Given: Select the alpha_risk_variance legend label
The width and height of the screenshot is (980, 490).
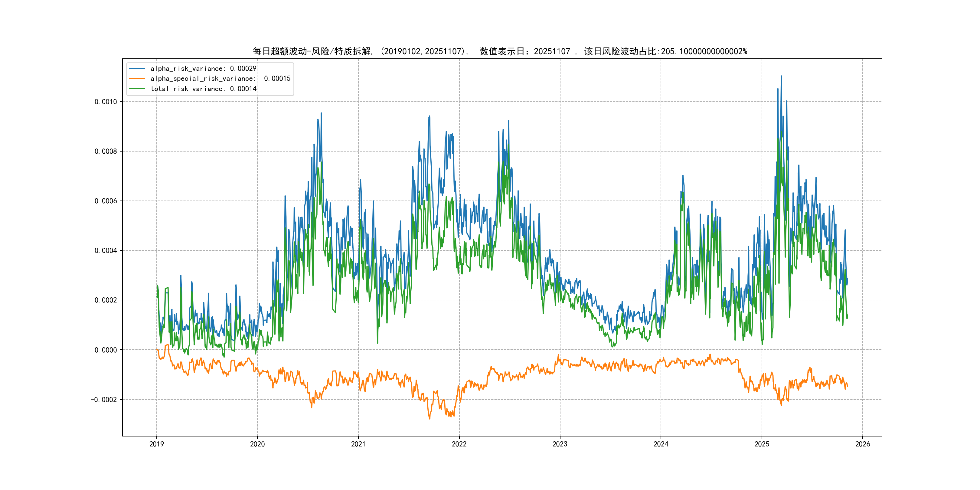Looking at the screenshot, I should pos(204,68).
